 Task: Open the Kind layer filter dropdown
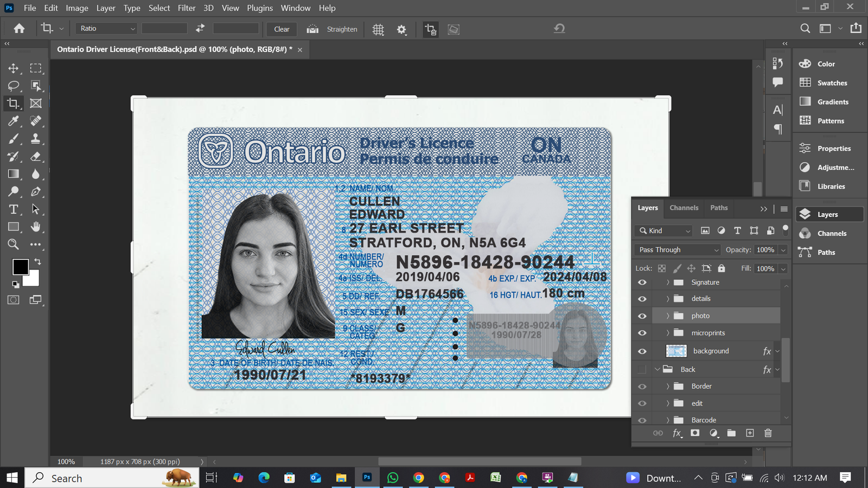[664, 230]
